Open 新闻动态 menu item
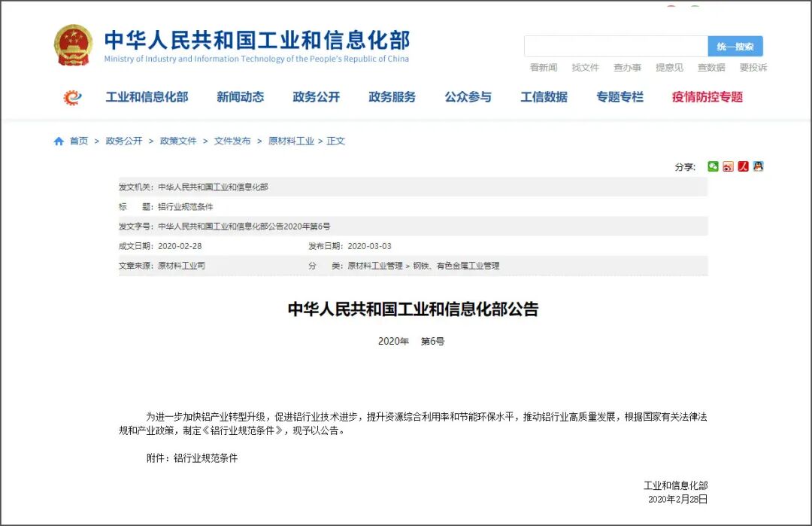Image resolution: width=812 pixels, height=526 pixels. pos(241,97)
